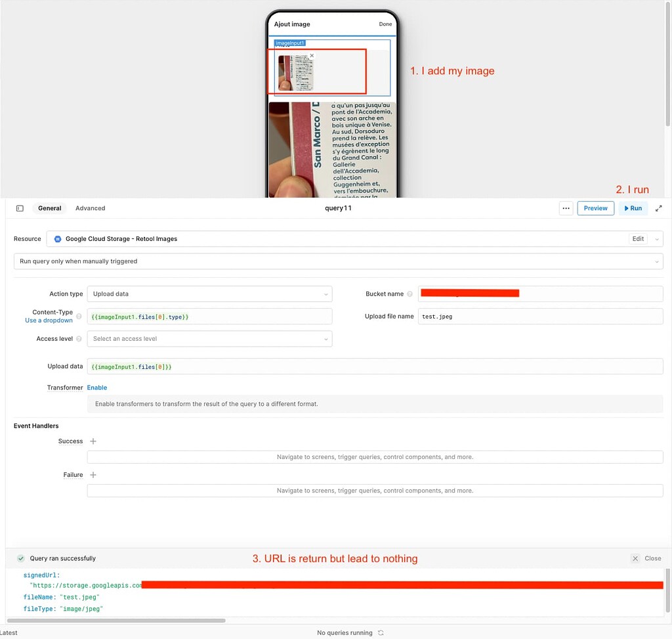
Task: Add a Success event handler with plus icon
Action: [x=93, y=441]
